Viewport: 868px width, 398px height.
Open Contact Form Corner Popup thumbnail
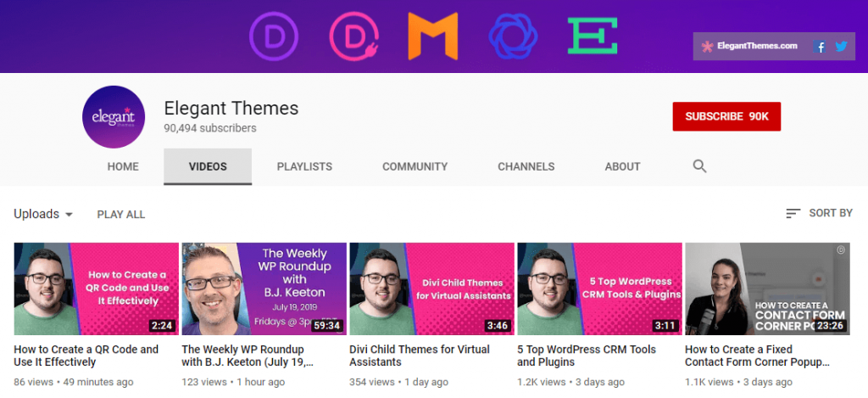767,289
